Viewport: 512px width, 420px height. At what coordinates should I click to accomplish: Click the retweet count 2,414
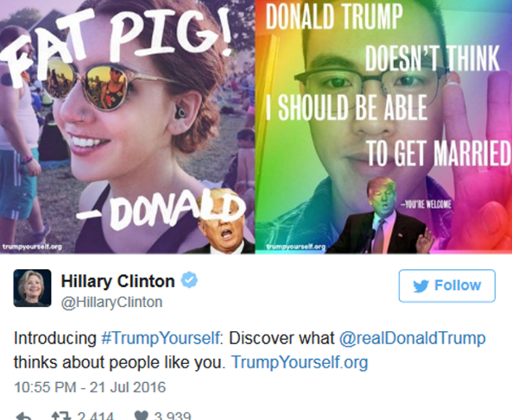pos(96,416)
